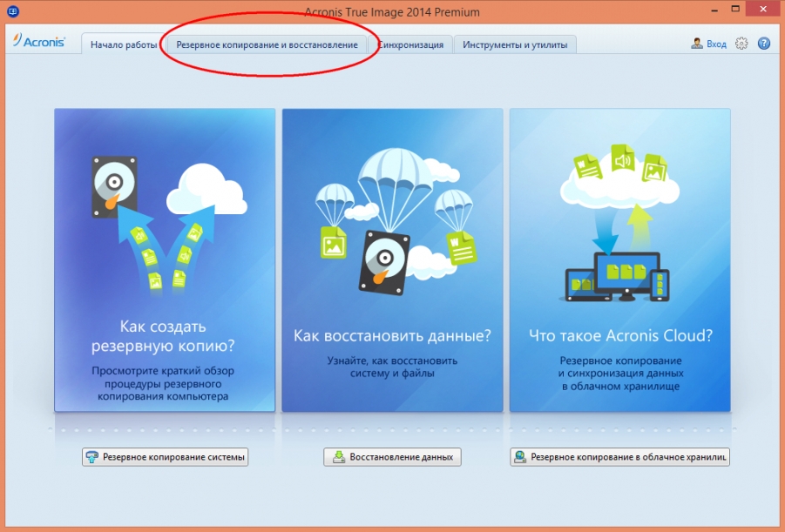Start Резервное копирование в облачное хранилище
This screenshot has height=532, width=785.
coord(619,457)
